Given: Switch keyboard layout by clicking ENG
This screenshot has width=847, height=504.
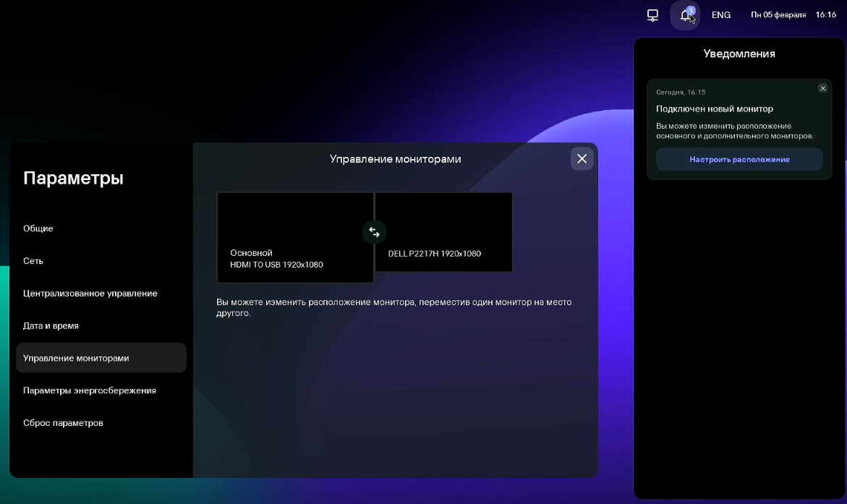Looking at the screenshot, I should [x=720, y=14].
